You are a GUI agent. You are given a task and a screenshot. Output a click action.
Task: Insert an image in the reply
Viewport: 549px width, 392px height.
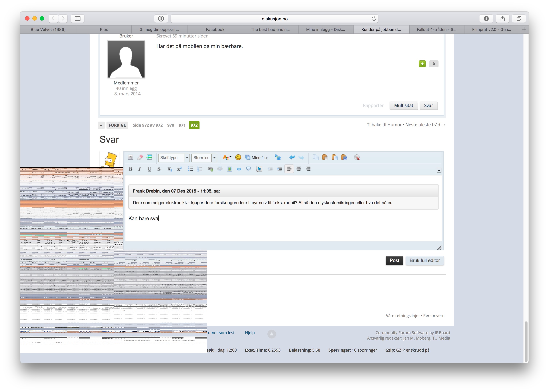coord(229,169)
